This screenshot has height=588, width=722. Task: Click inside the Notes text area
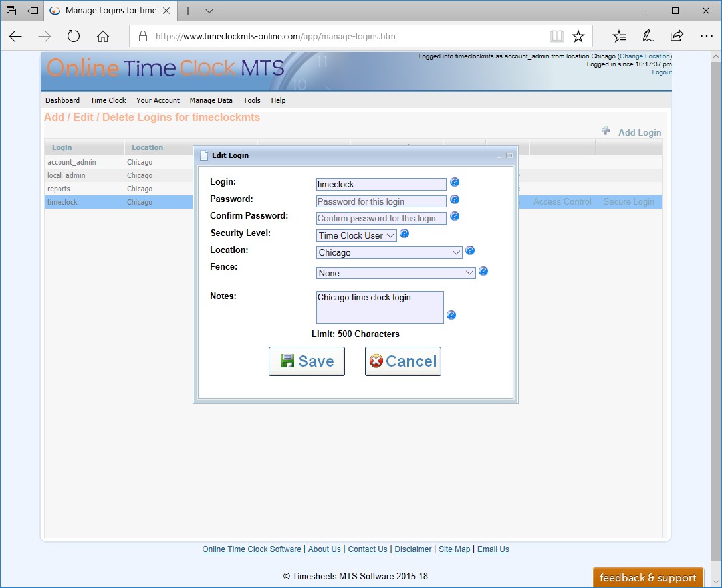tap(380, 307)
